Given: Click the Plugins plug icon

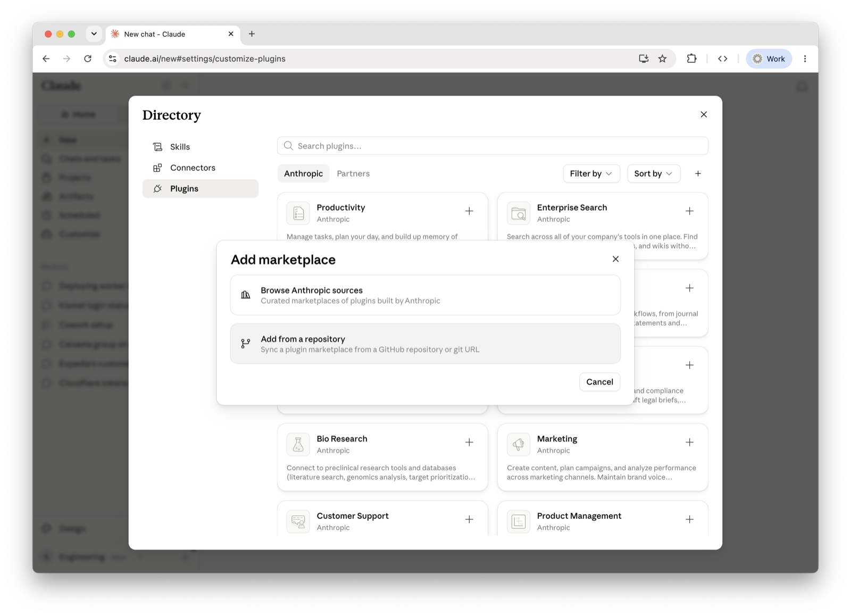Looking at the screenshot, I should 157,188.
